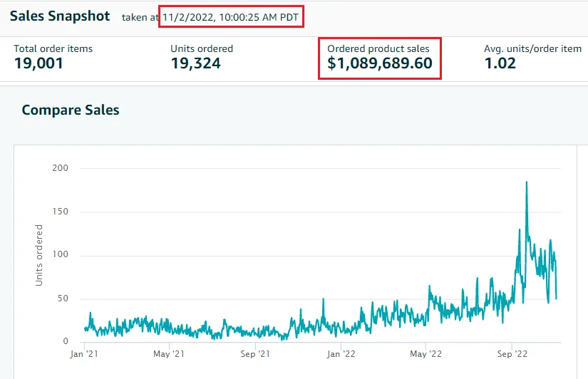588x379 pixels.
Task: Click the Sep '22 x-axis label
Action: tap(512, 354)
